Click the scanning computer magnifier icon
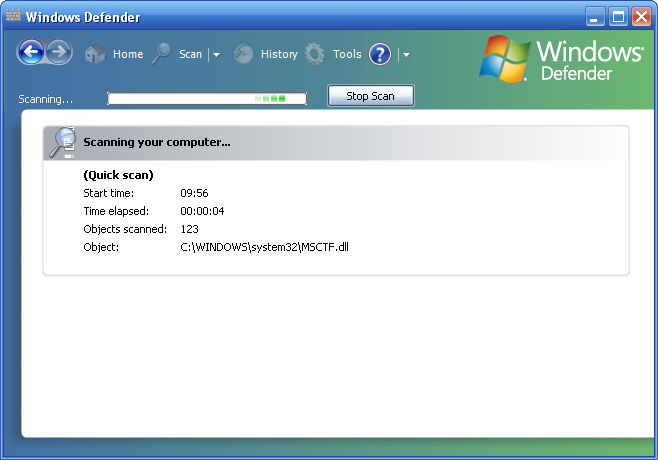Screen dimensions: 658x460 tap(62, 142)
